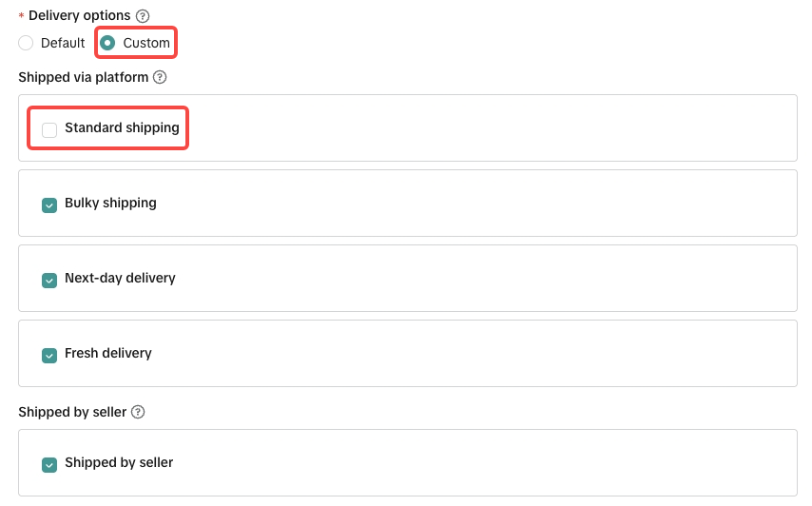Click the Standard shipping label text
The width and height of the screenshot is (812, 506).
(x=122, y=128)
